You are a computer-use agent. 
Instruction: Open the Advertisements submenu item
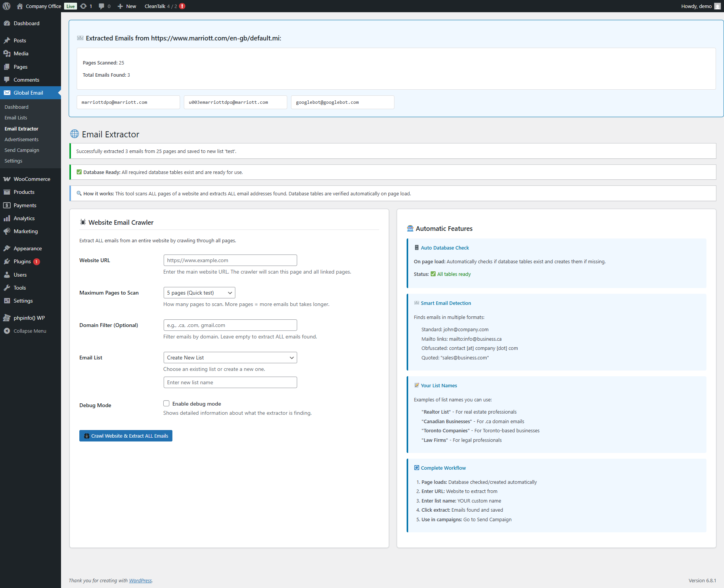pos(21,139)
